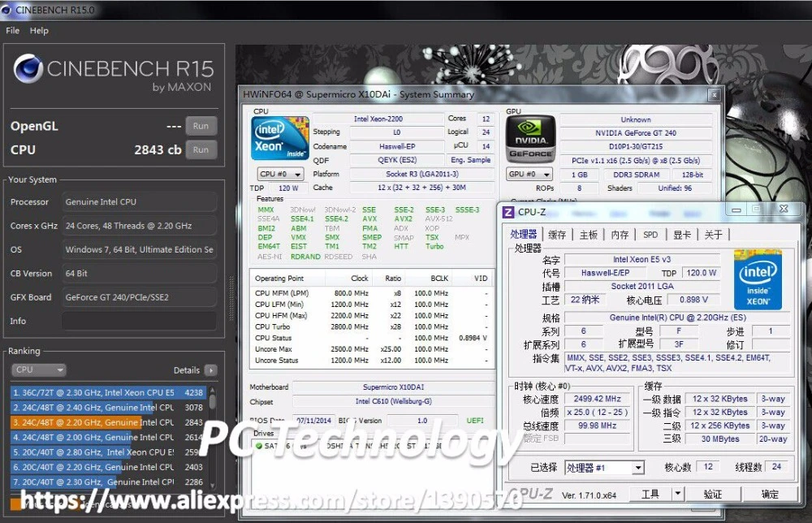Viewport: 812px width, 523px height.
Task: Select highlighted ranking row 24C/48T @ 2.20 GHz
Action: point(108,422)
